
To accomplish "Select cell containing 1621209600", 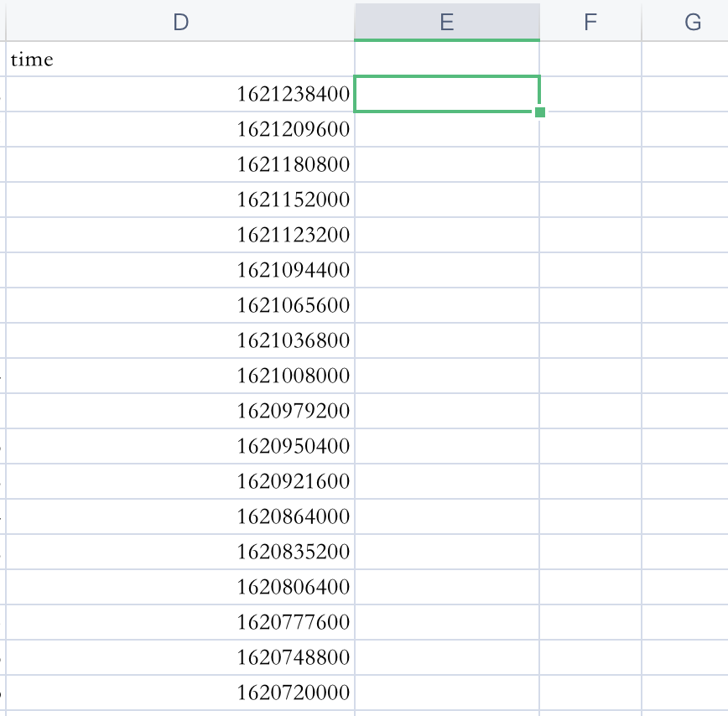I will 180,129.
